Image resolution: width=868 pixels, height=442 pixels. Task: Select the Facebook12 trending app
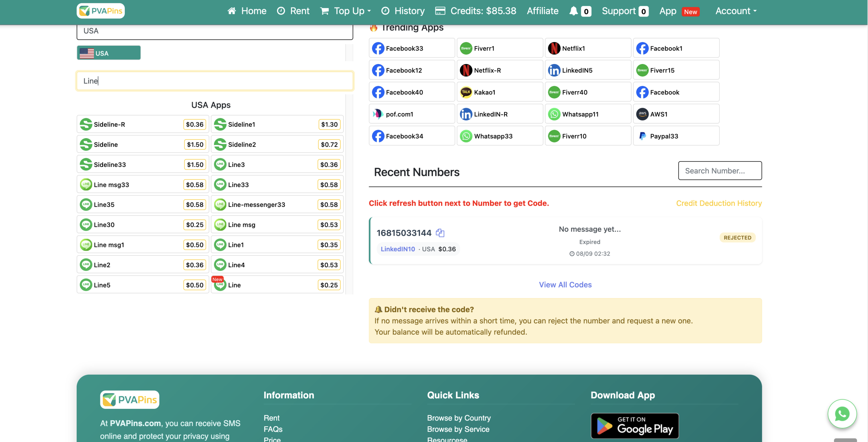click(412, 70)
